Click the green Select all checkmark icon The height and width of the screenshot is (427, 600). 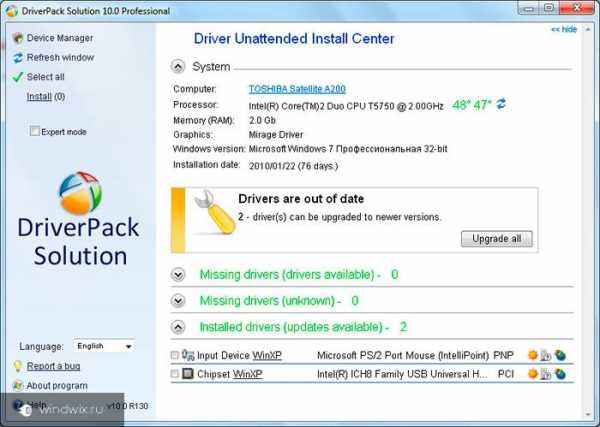tap(18, 77)
